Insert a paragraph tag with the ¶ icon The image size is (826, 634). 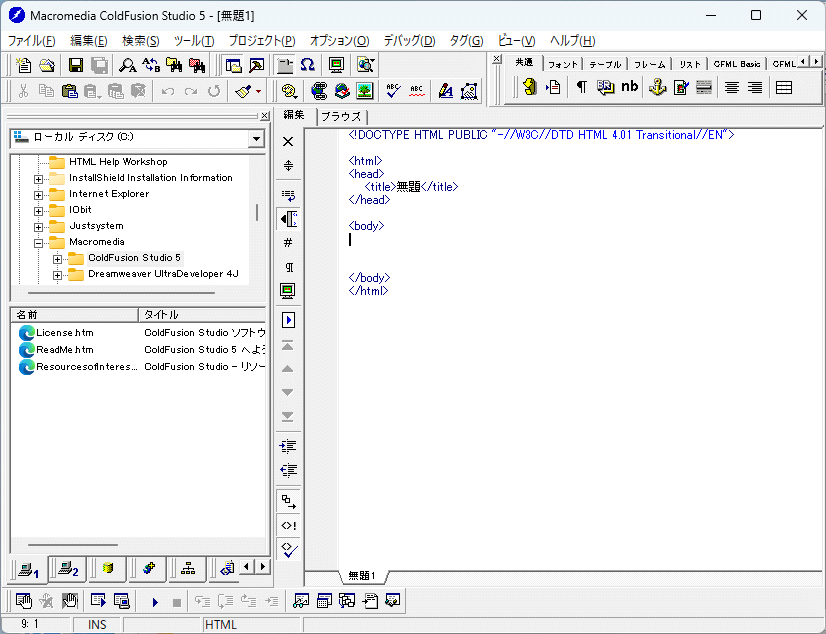(581, 87)
